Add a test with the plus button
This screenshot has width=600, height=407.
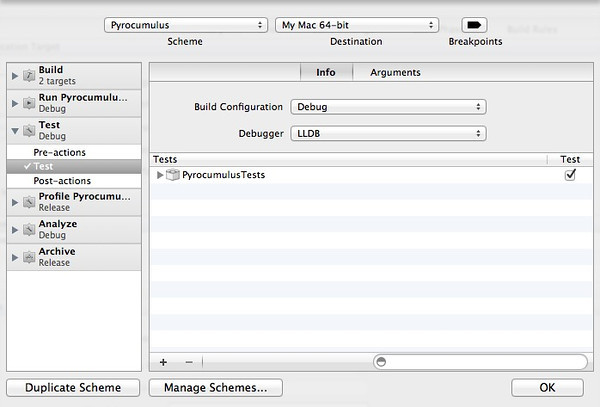163,362
